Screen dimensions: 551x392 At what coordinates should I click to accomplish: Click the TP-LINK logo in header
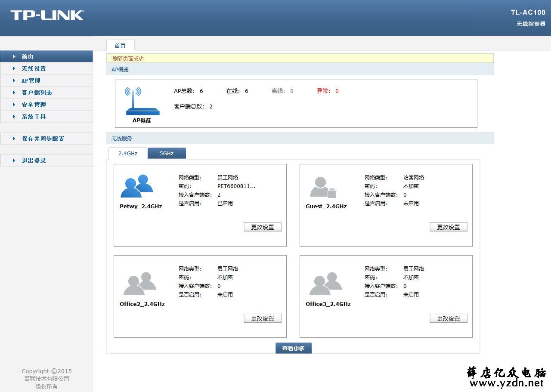[x=47, y=15]
